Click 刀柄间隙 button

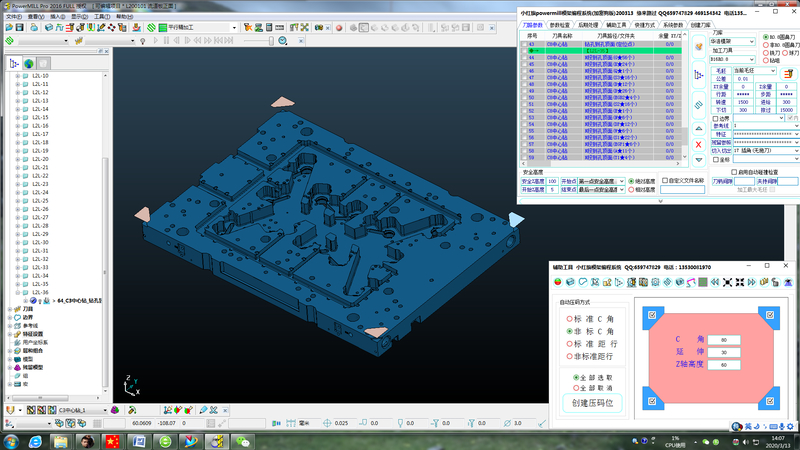point(722,181)
